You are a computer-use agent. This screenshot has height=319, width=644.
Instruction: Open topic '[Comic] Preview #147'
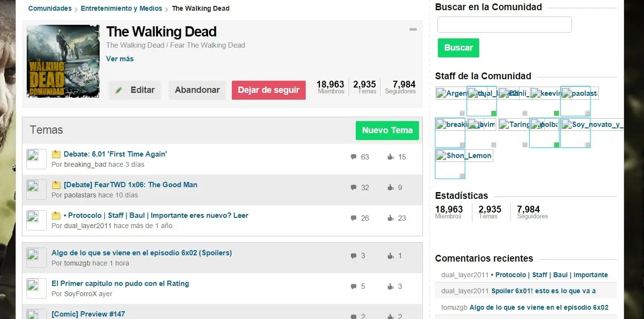[88, 314]
